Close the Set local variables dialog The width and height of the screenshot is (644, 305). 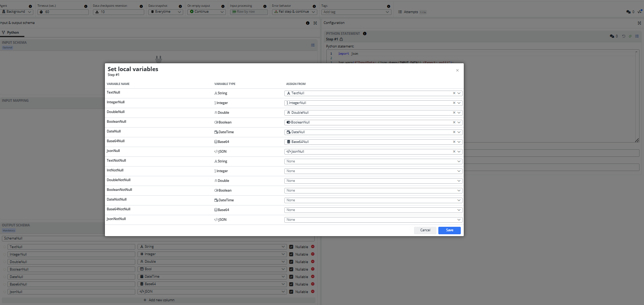click(x=457, y=70)
